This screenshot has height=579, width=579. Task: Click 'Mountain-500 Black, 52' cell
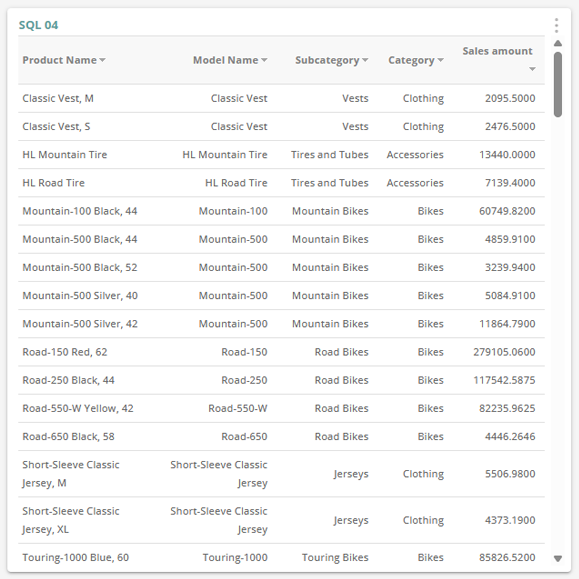coord(80,267)
